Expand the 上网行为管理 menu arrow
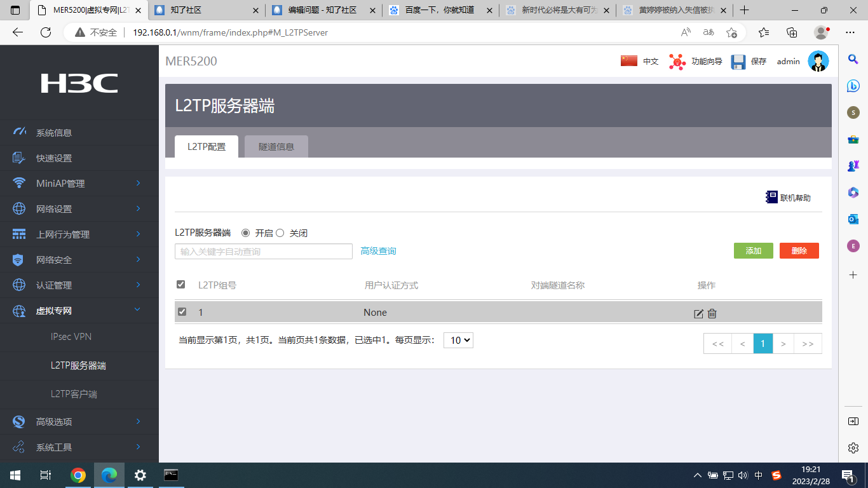868x488 pixels. 138,234
